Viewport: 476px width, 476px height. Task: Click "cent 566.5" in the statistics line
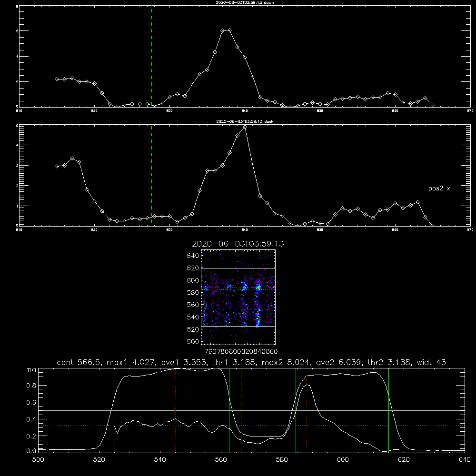point(79,362)
